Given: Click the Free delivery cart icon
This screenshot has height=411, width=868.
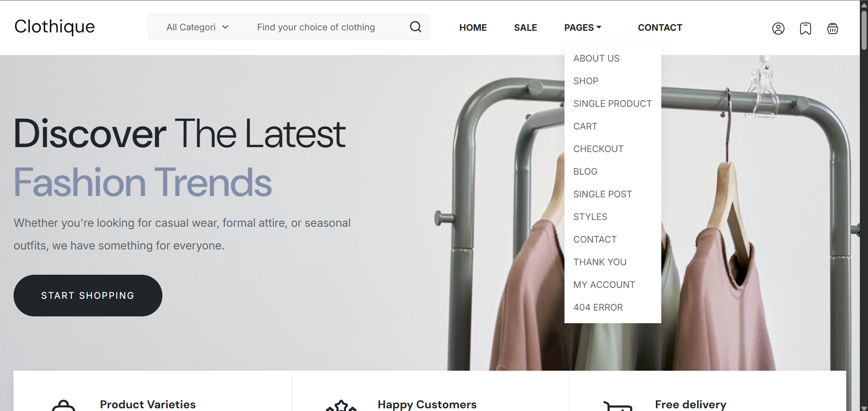Looking at the screenshot, I should (618, 406).
